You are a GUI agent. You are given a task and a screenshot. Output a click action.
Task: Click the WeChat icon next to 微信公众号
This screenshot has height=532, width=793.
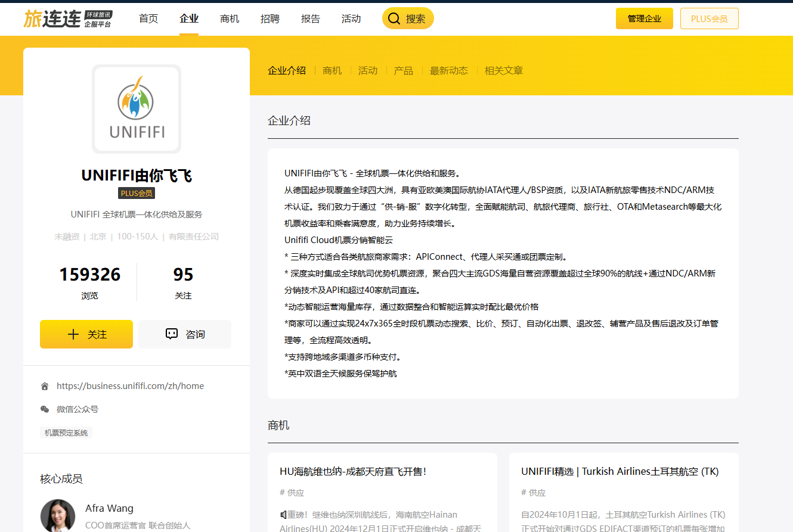(45, 409)
